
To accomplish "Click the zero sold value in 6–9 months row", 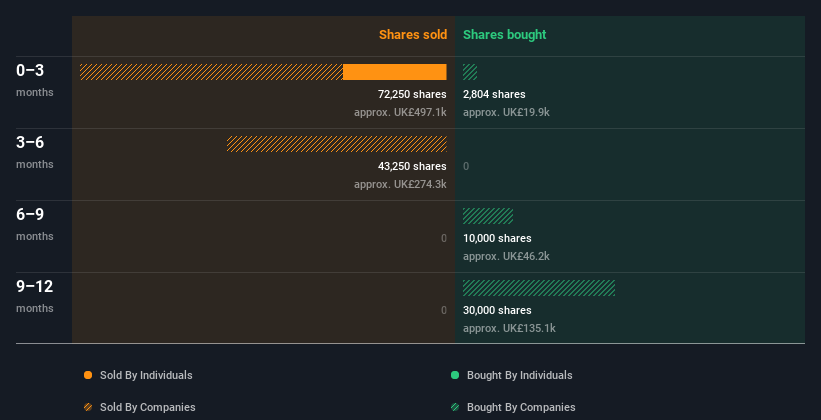I will click(443, 238).
